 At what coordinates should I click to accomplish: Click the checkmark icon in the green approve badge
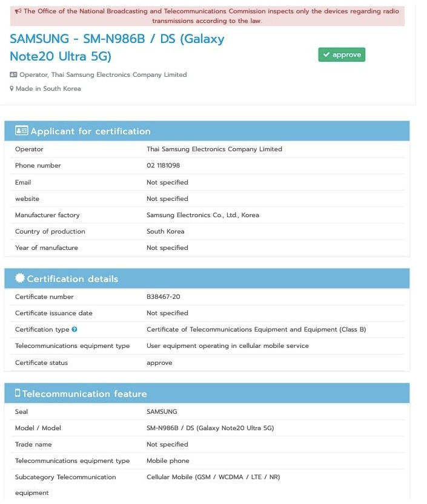point(326,55)
